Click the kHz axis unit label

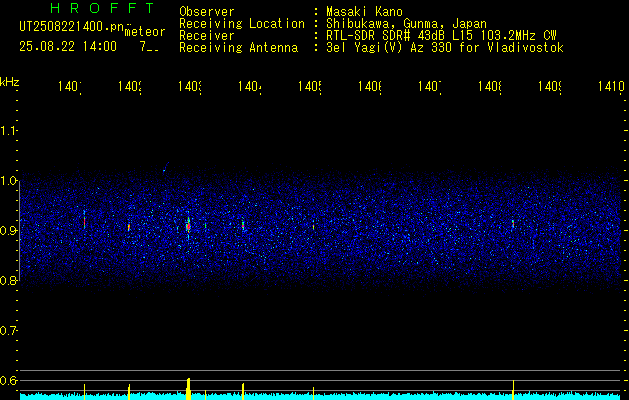pyautogui.click(x=10, y=82)
